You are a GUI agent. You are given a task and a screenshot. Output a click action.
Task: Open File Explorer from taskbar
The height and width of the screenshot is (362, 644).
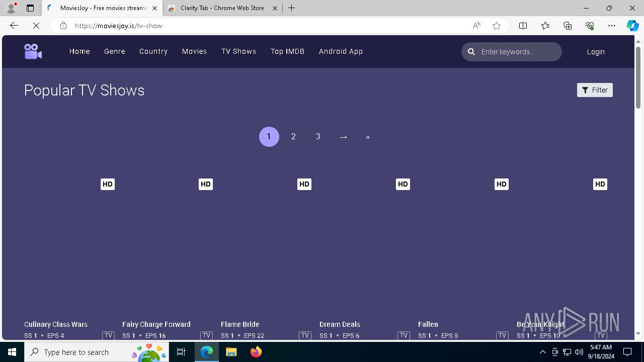(231, 352)
